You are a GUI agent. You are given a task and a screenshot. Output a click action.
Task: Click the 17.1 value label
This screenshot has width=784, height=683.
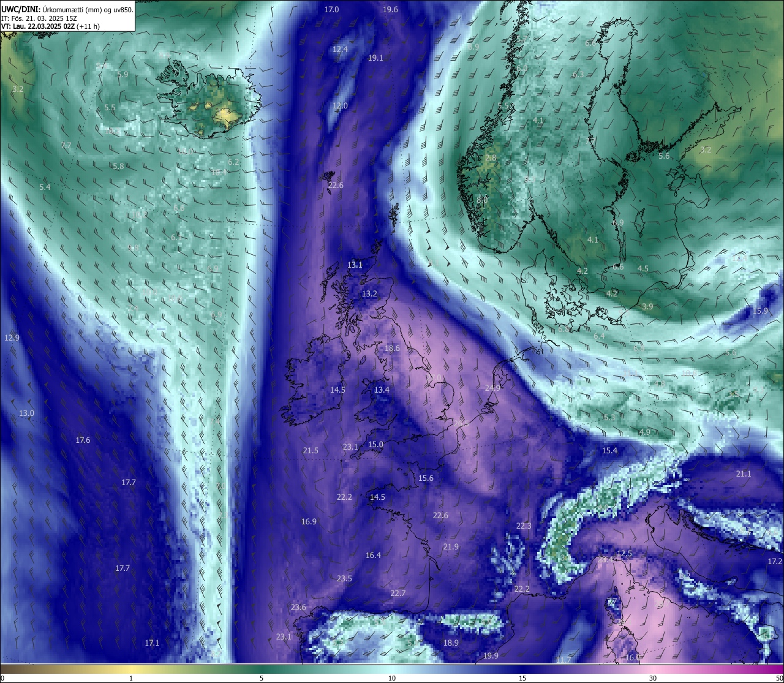click(x=152, y=643)
